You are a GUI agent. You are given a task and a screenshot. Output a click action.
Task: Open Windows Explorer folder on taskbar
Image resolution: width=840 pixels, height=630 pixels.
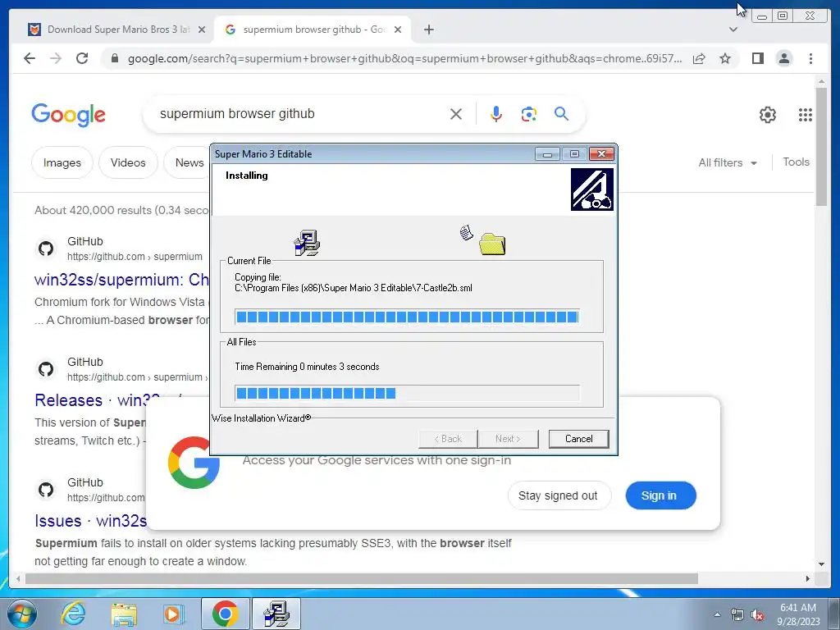tap(124, 614)
